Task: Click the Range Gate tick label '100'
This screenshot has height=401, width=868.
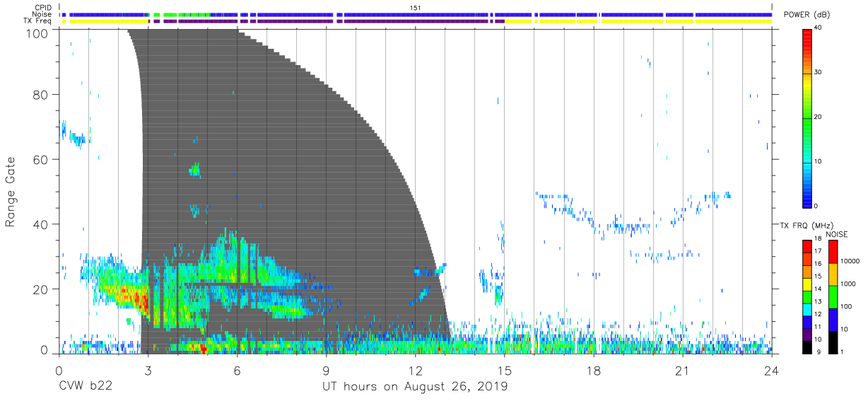Action: click(38, 33)
